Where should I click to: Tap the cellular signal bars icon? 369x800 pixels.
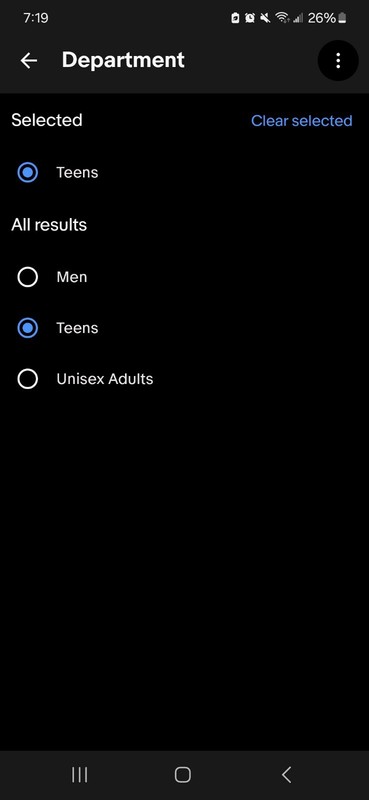[298, 18]
